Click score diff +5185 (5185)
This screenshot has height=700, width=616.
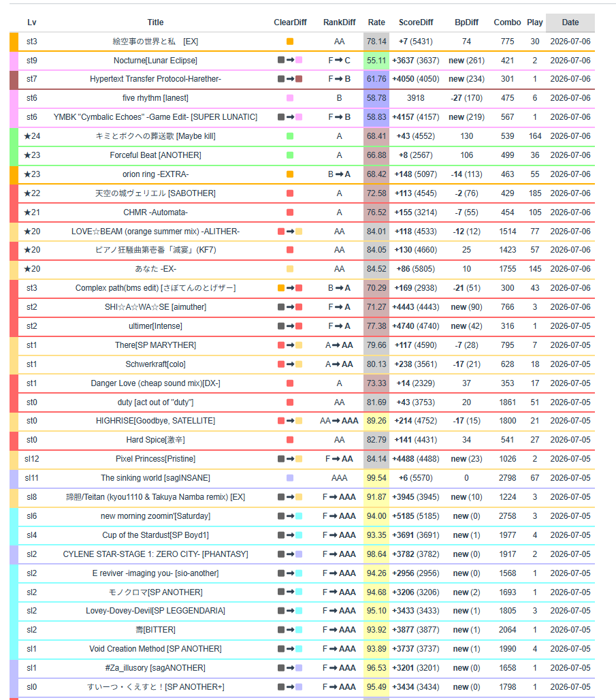pos(416,516)
